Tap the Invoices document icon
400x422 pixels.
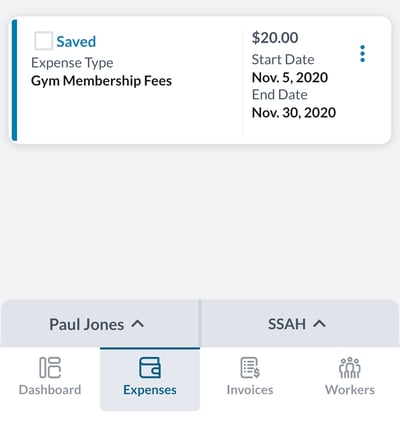click(x=250, y=368)
